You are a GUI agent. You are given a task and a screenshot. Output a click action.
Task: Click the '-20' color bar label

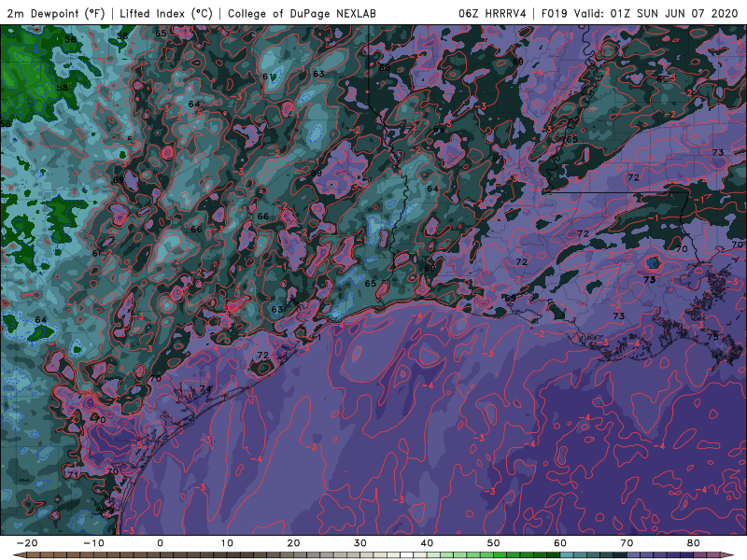27,543
